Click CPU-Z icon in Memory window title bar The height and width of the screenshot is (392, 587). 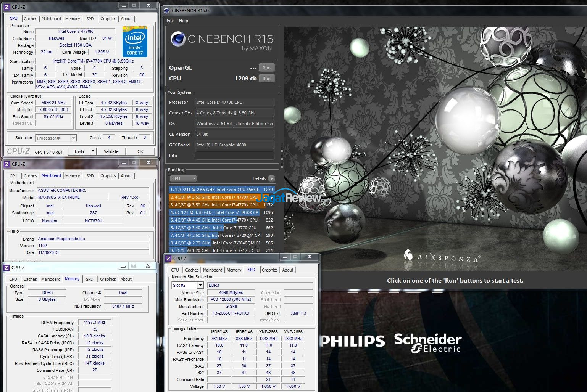coord(6,268)
